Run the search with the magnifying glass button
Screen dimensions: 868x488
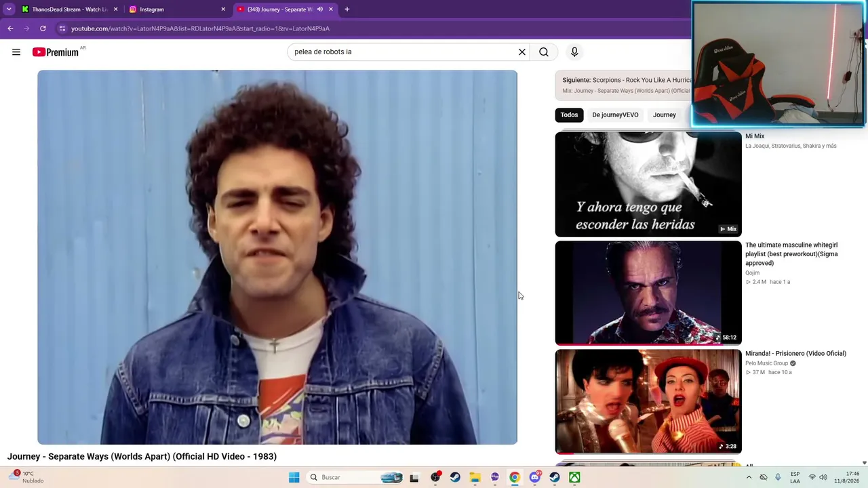(544, 52)
